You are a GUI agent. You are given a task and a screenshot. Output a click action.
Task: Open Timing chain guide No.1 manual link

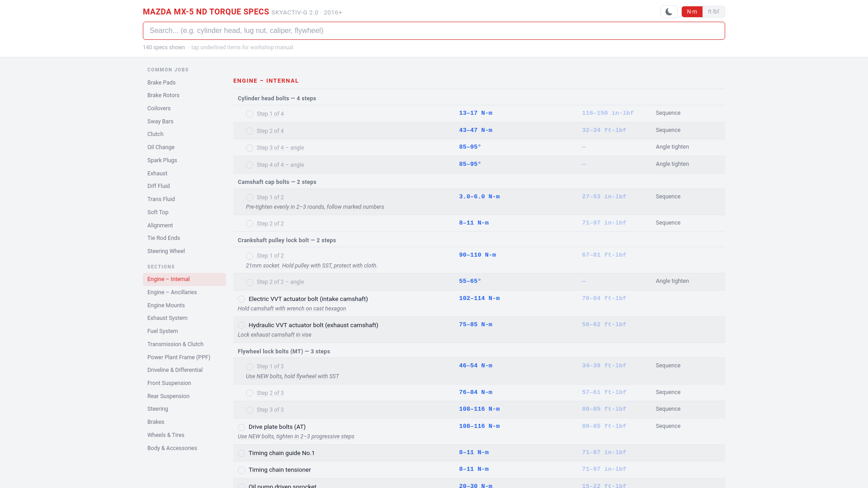point(282,453)
